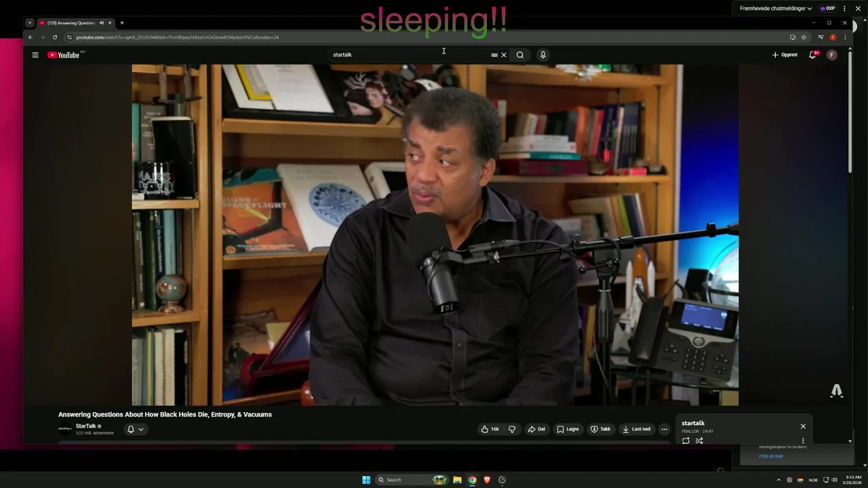The height and width of the screenshot is (488, 868).
Task: Open overlay three-dot menu beside 0XP
Action: pos(845,9)
